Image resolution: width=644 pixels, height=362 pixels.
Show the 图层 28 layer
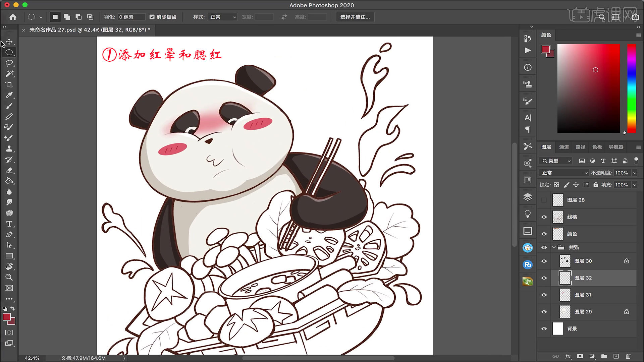544,200
